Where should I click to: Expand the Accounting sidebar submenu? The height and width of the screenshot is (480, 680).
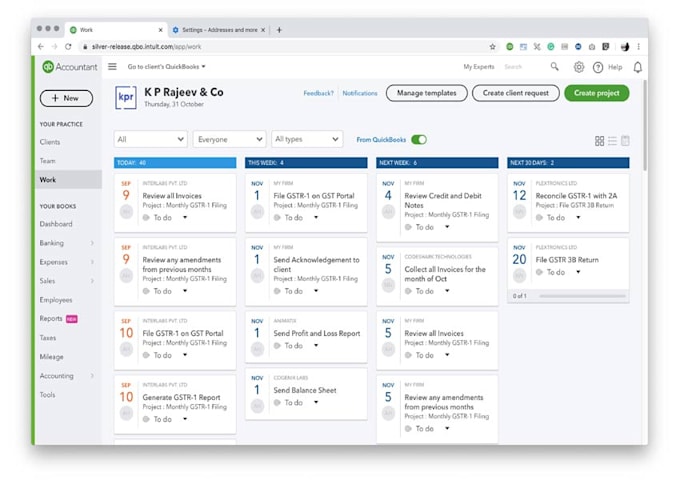pos(92,376)
